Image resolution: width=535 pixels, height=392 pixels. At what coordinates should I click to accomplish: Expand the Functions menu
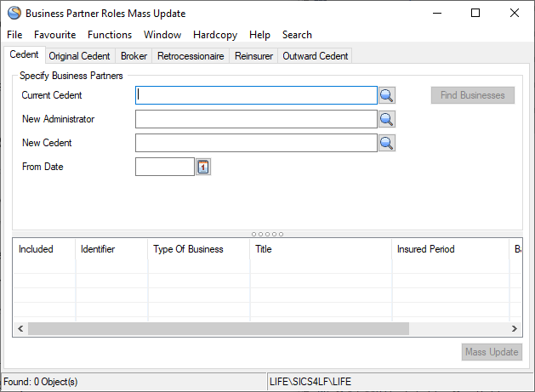(110, 35)
